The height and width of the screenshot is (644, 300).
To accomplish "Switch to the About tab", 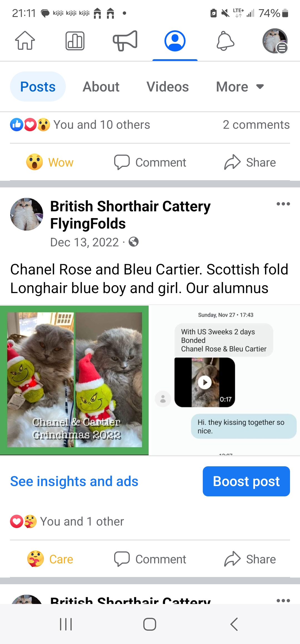I will (x=101, y=86).
